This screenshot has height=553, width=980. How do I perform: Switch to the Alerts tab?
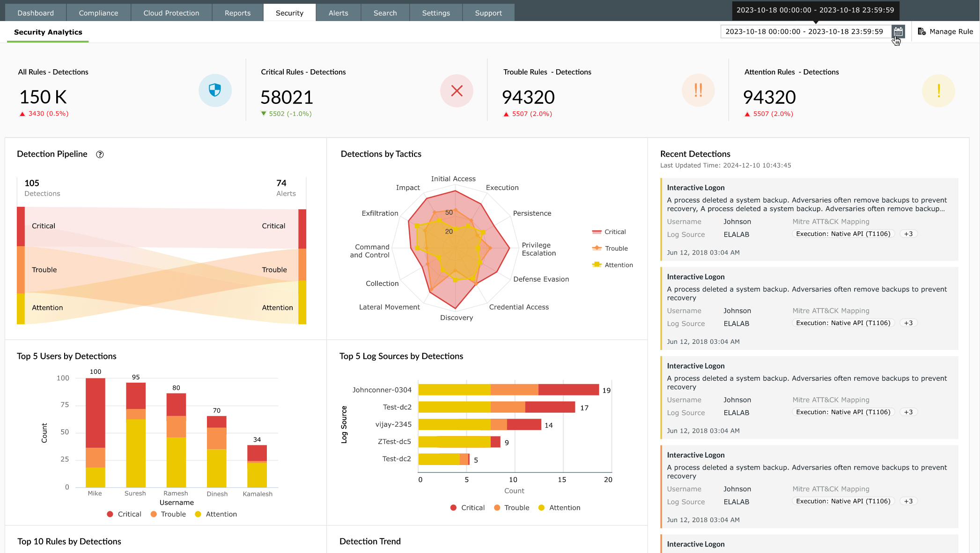(x=338, y=12)
